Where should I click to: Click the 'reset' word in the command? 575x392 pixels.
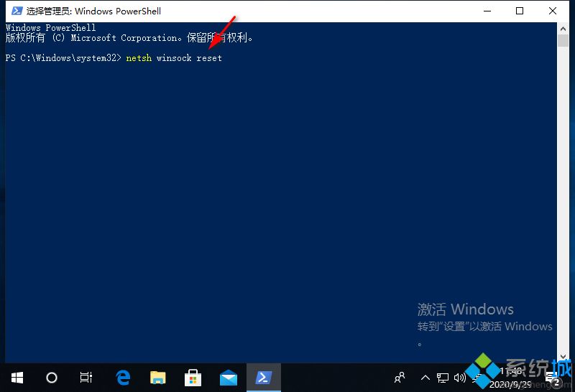click(209, 58)
